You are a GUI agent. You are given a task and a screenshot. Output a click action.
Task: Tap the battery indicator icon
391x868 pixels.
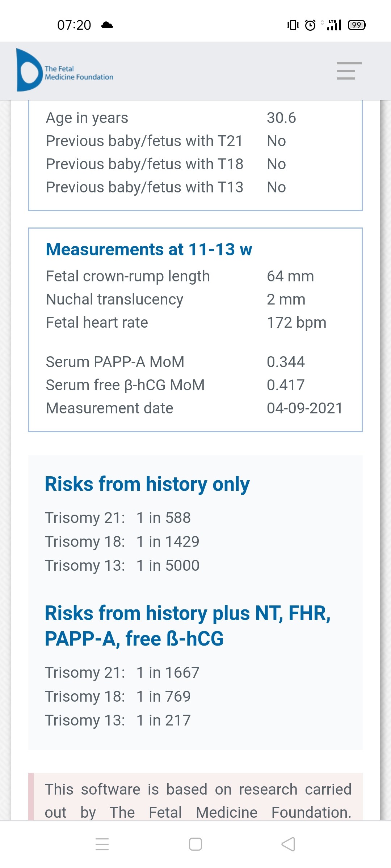point(357,25)
